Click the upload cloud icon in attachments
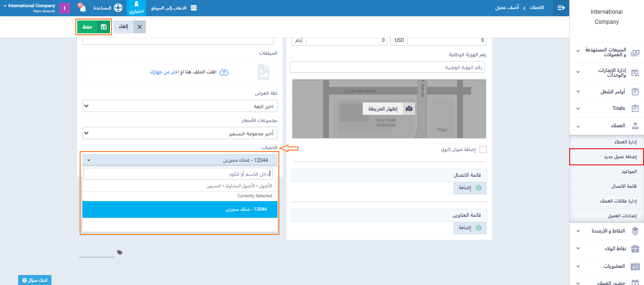 pos(224,72)
